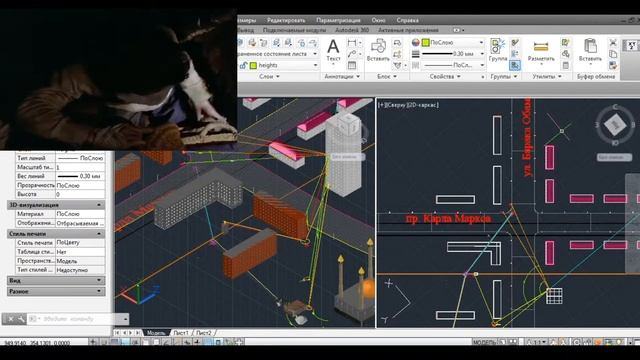
Task: Click the leader annotation icon
Action: 352,54
